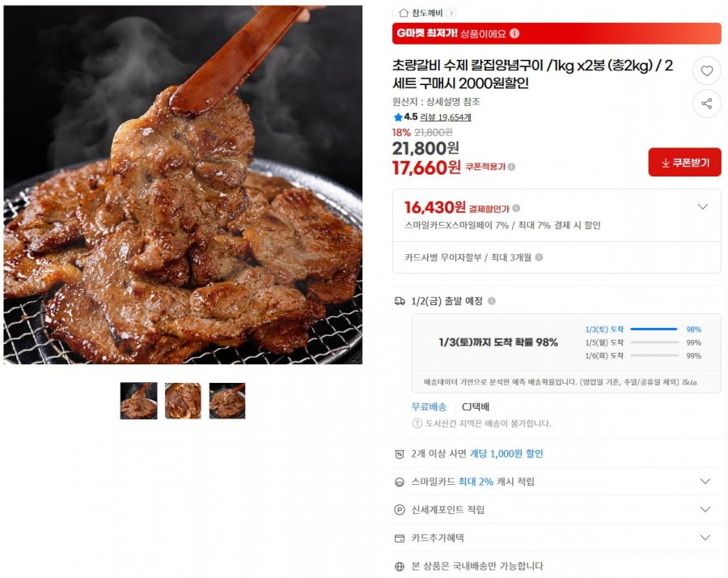Click 개당 1,000원 할인 link
This screenshot has height=578, width=728.
pos(506,453)
